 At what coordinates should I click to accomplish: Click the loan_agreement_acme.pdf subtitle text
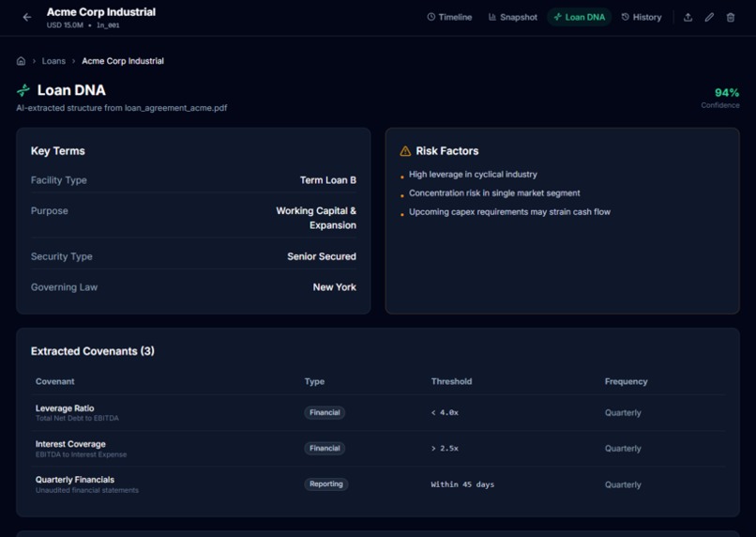pos(176,108)
